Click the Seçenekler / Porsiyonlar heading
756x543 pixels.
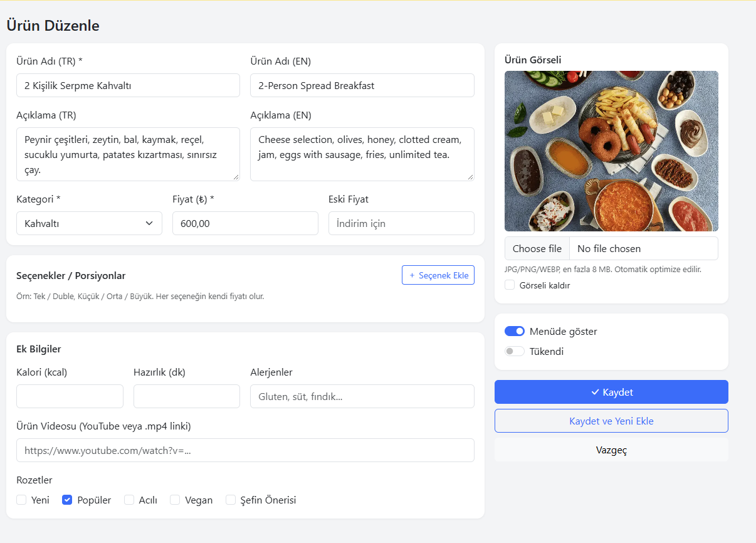pos(71,276)
